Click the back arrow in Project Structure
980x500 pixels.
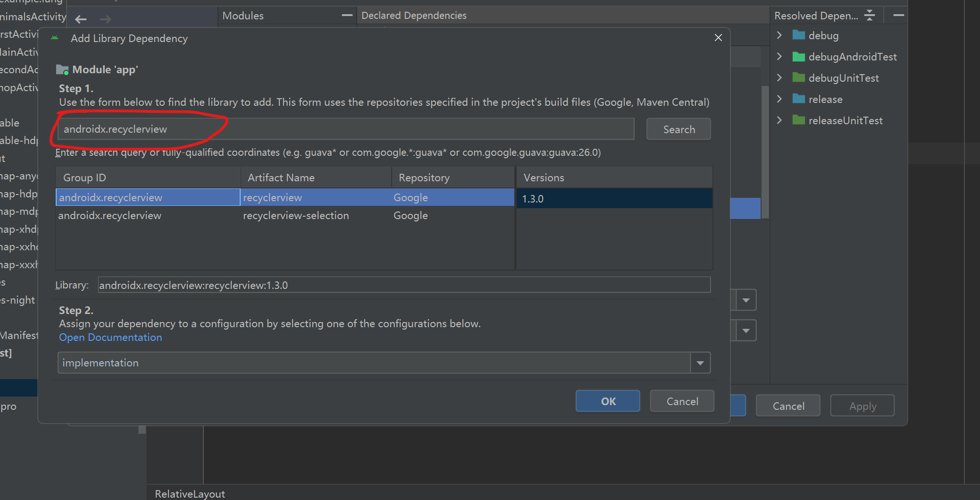[81, 19]
